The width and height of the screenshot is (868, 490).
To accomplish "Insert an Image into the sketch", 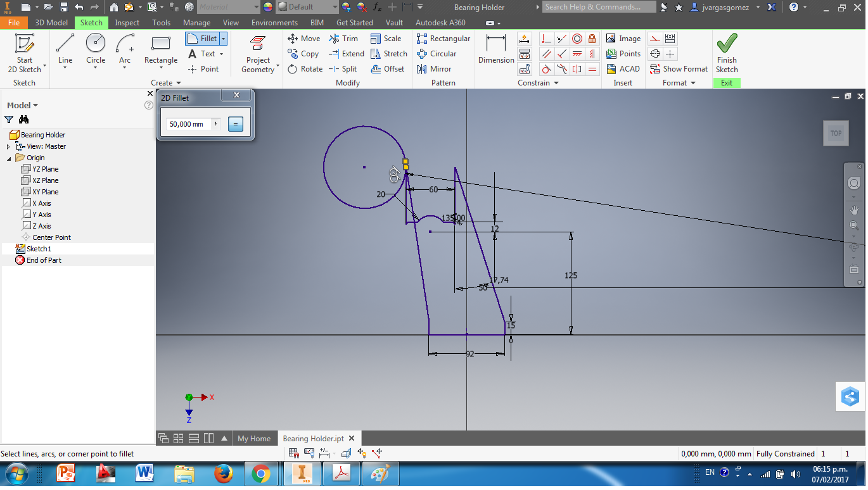I will click(623, 38).
